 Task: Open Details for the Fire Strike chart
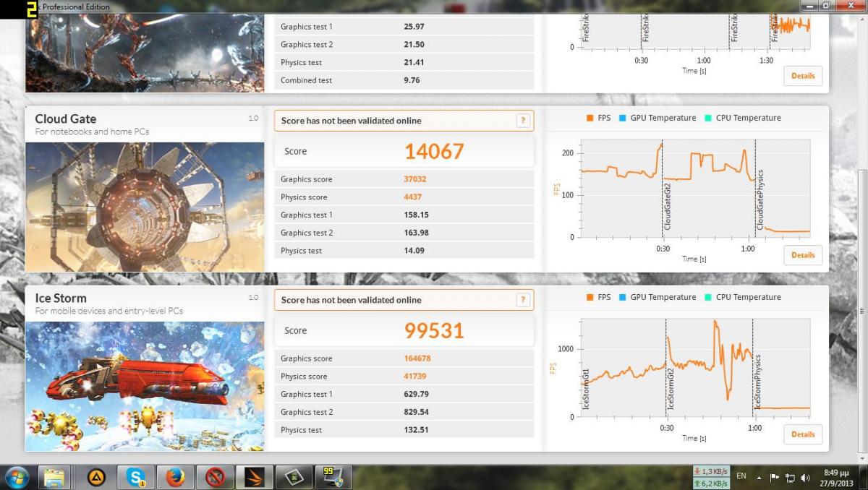(x=803, y=76)
